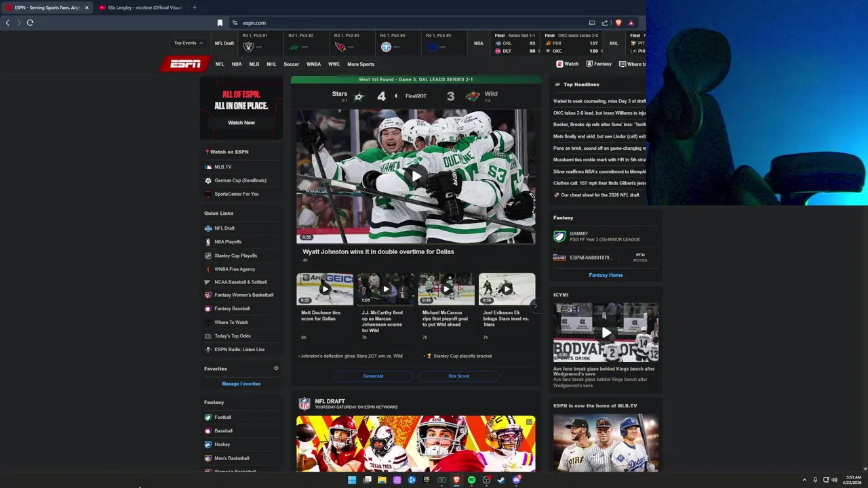Open the Top Events dropdown

click(x=188, y=43)
